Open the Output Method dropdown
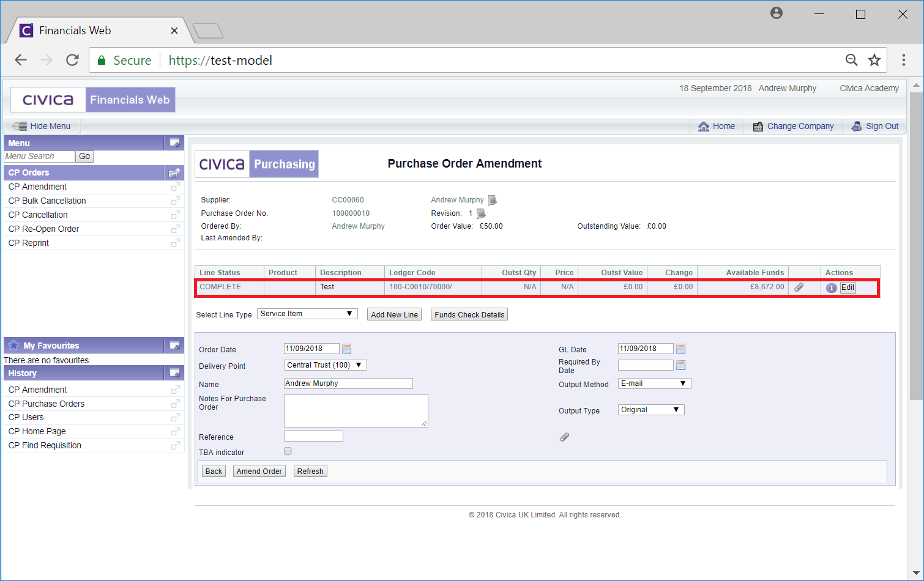Image resolution: width=924 pixels, height=581 pixels. 654,383
